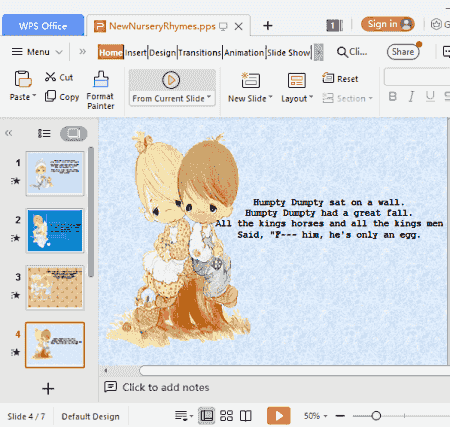Toggle Bold formatting

coord(393,97)
